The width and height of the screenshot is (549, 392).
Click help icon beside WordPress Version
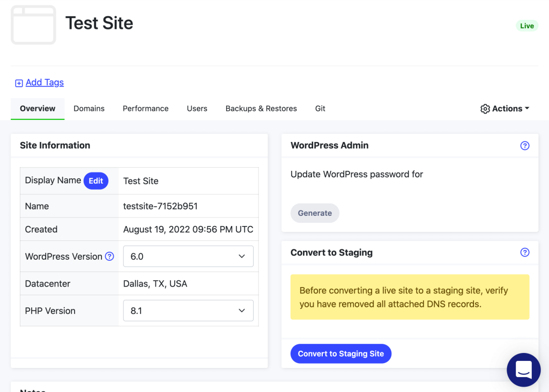point(109,257)
